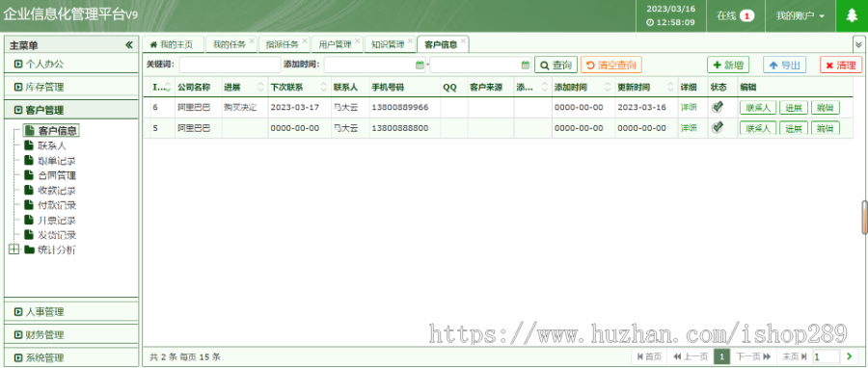The width and height of the screenshot is (868, 368).
Task: Collapse the main menu with double chevron
Action: 129,44
